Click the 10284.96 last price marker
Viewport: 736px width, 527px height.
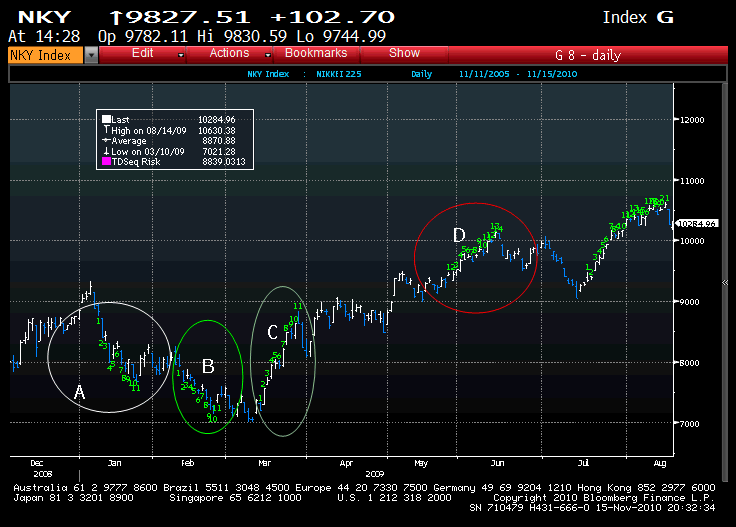(x=697, y=224)
